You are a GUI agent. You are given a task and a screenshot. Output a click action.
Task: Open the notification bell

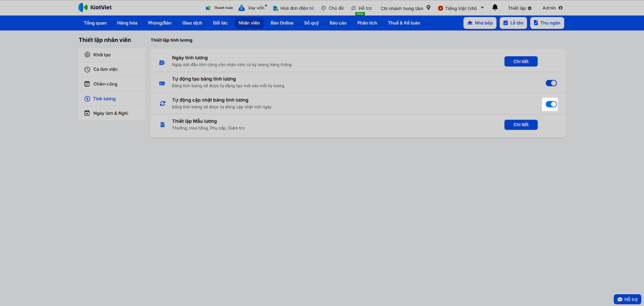coord(495,7)
